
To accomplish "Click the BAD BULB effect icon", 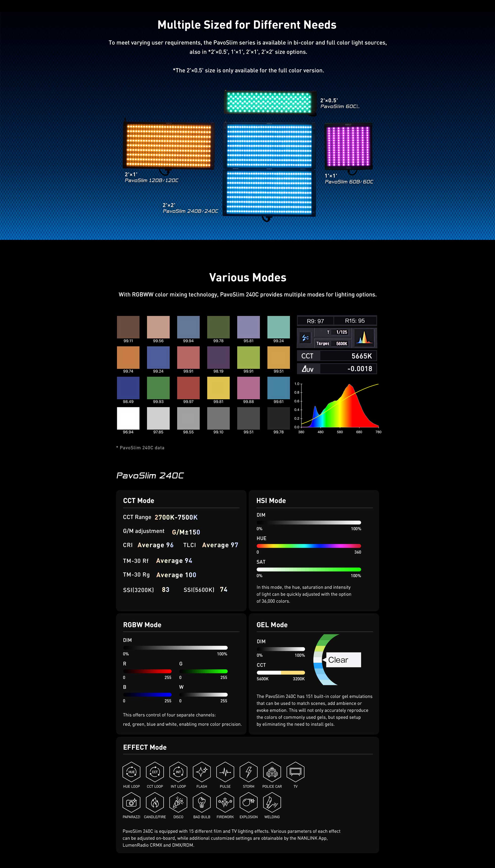I will (202, 802).
